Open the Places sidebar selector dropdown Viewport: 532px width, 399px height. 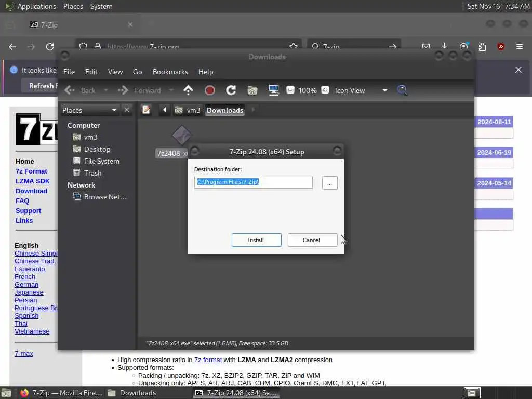[89, 110]
